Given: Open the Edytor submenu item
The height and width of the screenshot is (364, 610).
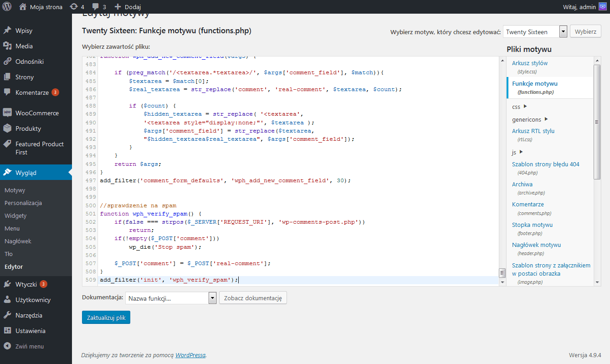Looking at the screenshot, I should click(x=14, y=267).
